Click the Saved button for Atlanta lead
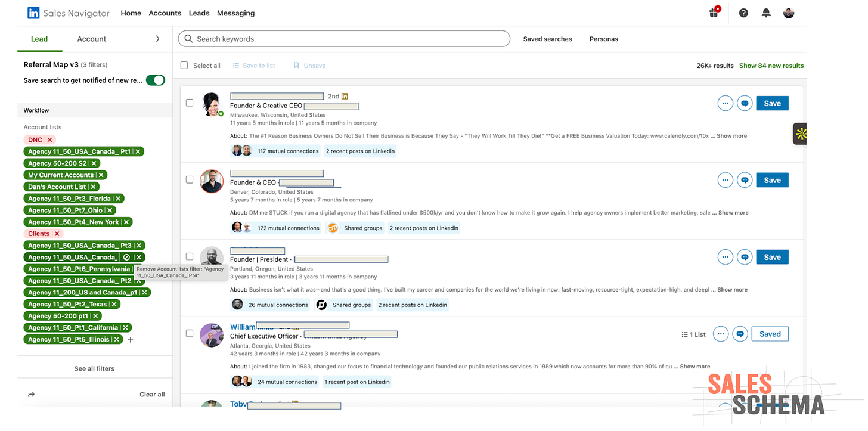 (770, 334)
